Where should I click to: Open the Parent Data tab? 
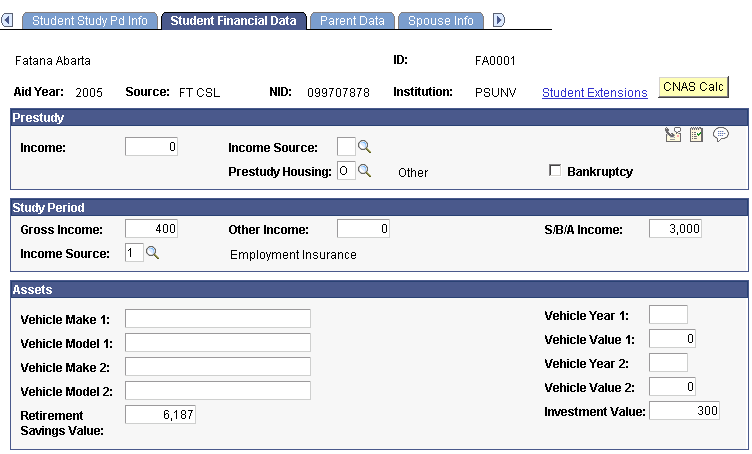point(352,21)
